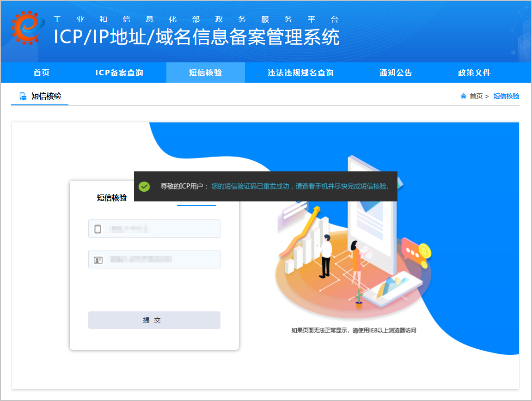Open the 通知公告 tab

coord(396,73)
